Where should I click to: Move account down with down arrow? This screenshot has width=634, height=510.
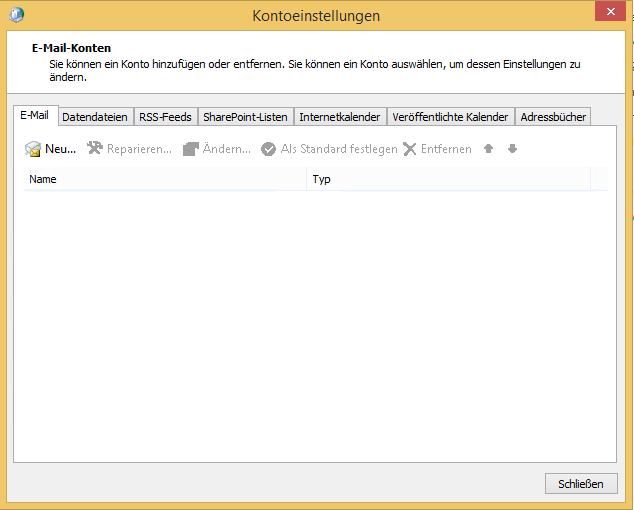(x=512, y=149)
